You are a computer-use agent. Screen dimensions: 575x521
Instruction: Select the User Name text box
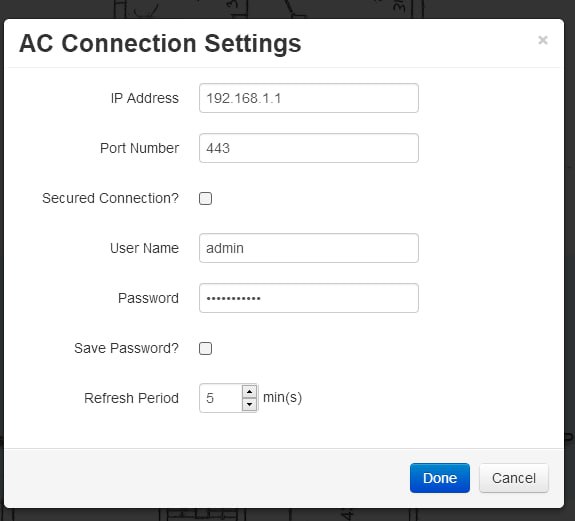[309, 248]
